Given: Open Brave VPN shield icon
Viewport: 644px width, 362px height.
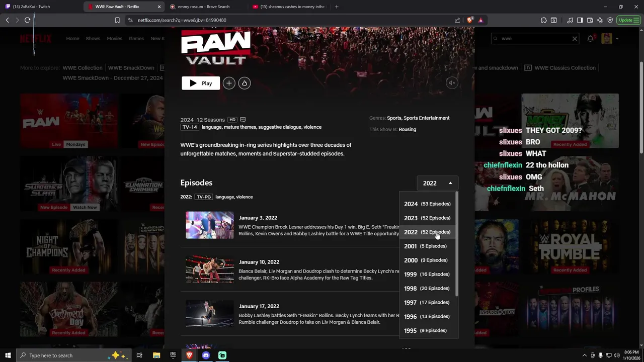Looking at the screenshot, I should click(x=610, y=20).
